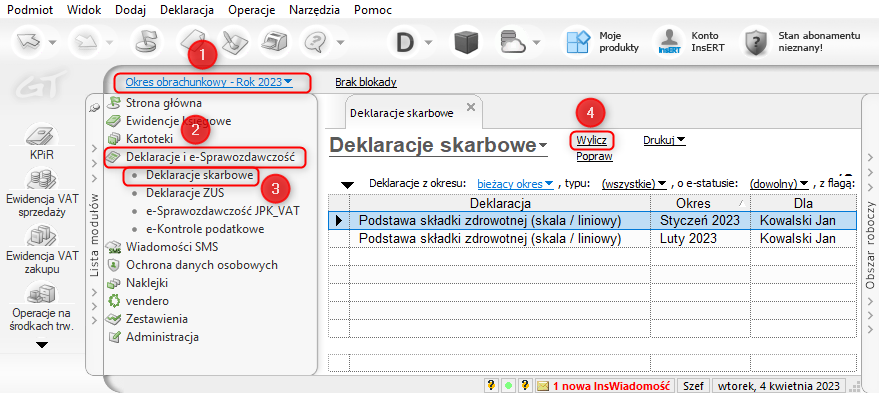Select e-Kontrole podatkowe submodule
This screenshot has width=879, height=393.
(205, 229)
